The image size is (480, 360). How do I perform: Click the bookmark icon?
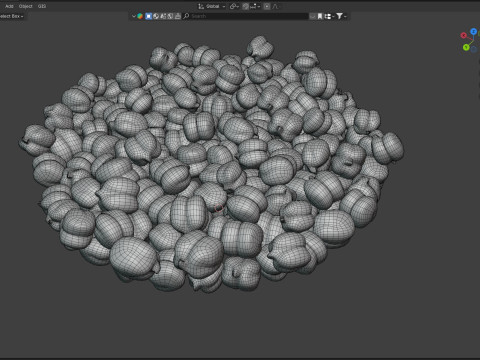point(320,16)
